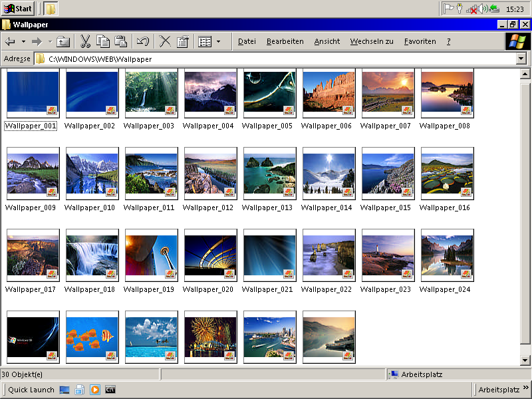Click the Undo icon in the toolbar

coord(142,41)
